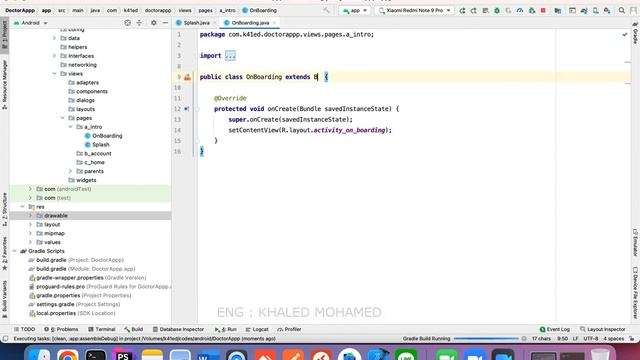Open the Build tool window
Image resolution: width=640 pixels, height=360 pixels.
pyautogui.click(x=133, y=329)
